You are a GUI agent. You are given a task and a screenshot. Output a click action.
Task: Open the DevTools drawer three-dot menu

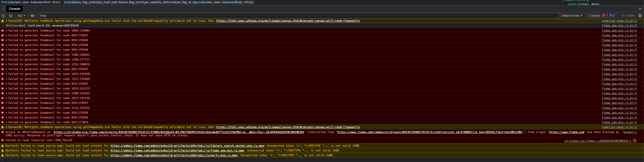pos(4,9)
